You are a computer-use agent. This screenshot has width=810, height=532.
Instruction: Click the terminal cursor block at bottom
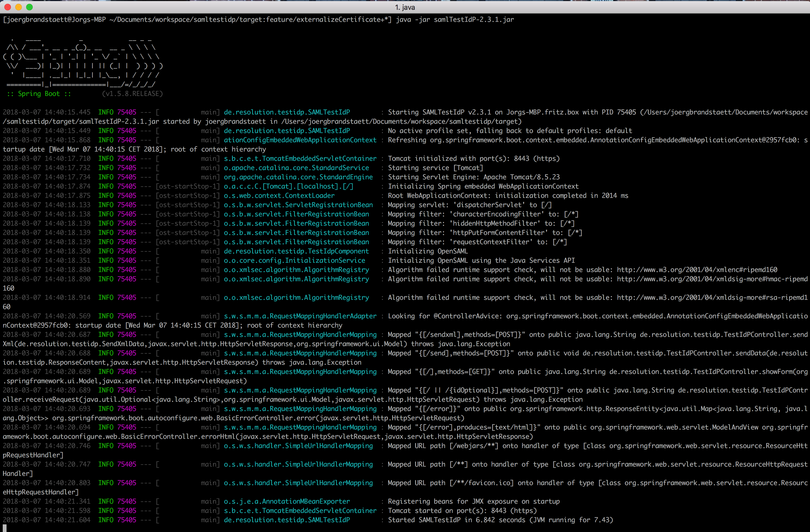pos(5,528)
